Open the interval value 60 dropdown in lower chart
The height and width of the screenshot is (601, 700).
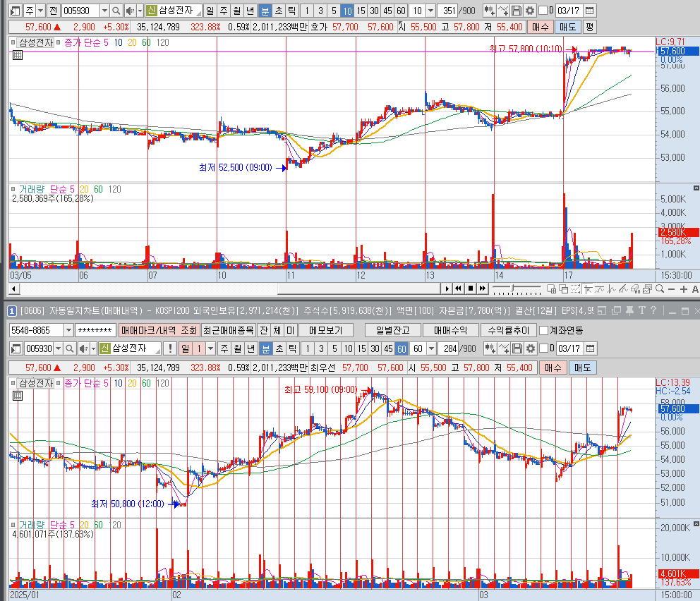point(432,348)
